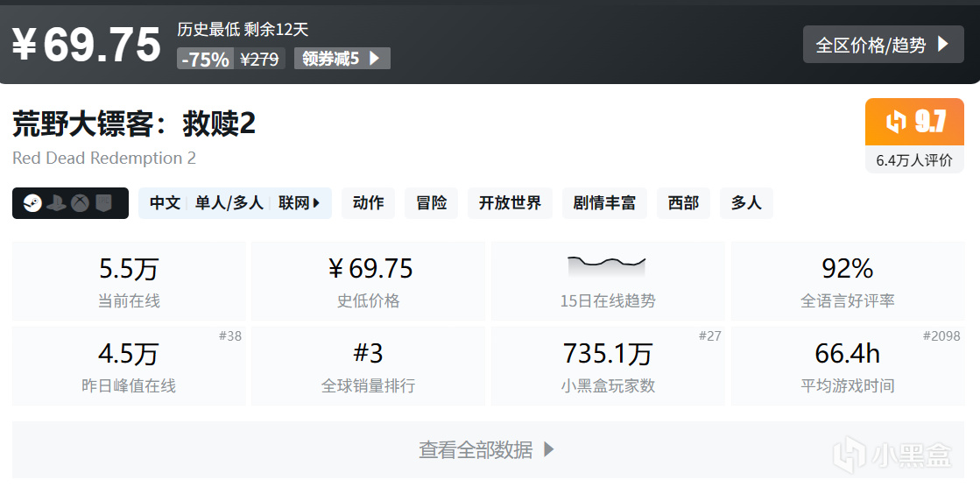
Task: Select the PlayStation platform icon
Action: tap(56, 203)
